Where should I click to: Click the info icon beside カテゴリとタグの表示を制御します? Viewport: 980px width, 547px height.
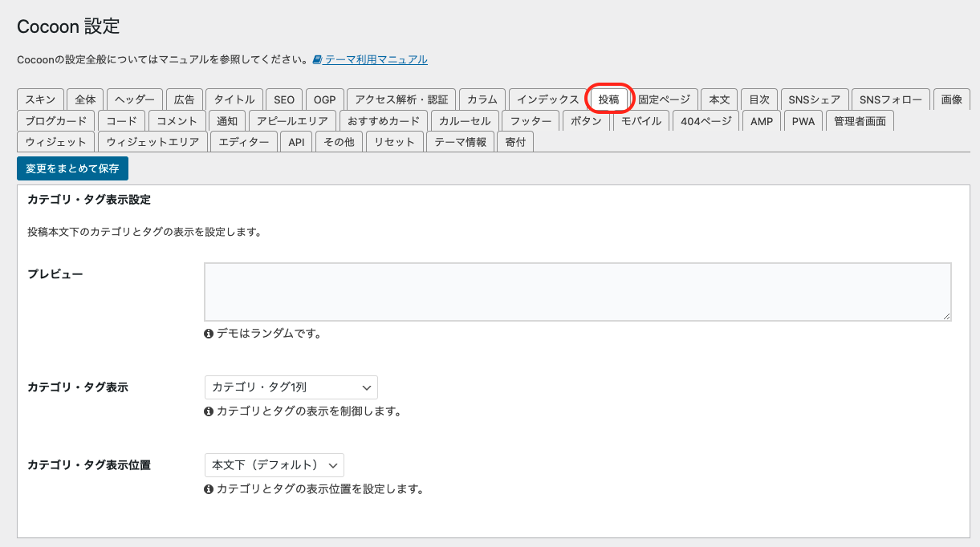(209, 411)
